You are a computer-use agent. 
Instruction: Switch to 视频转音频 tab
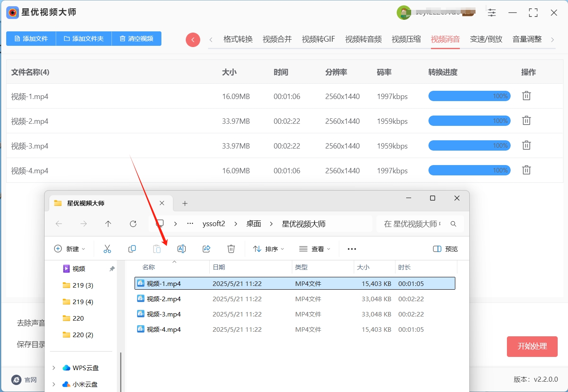tap(363, 39)
